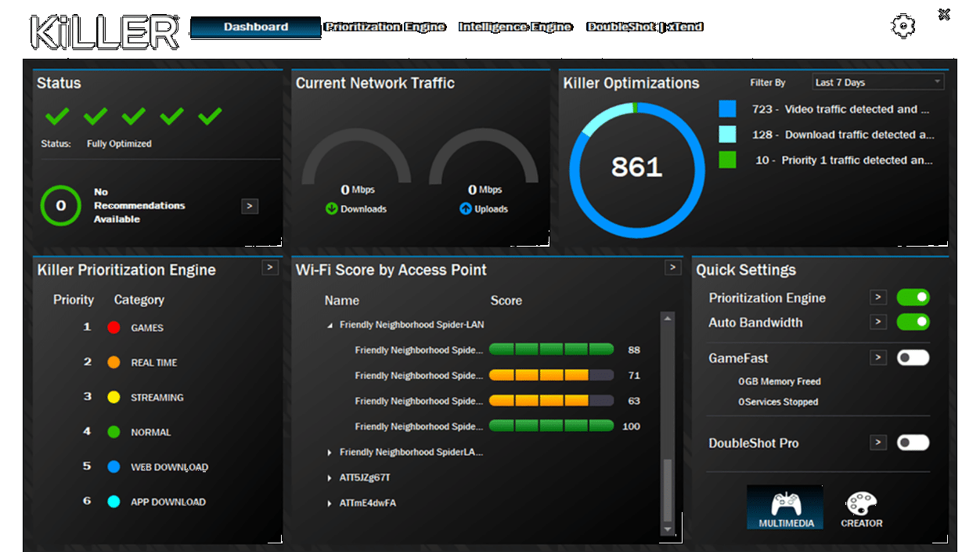Viewport: 980px width, 552px height.
Task: Enable the GameFast toggle
Action: [913, 358]
